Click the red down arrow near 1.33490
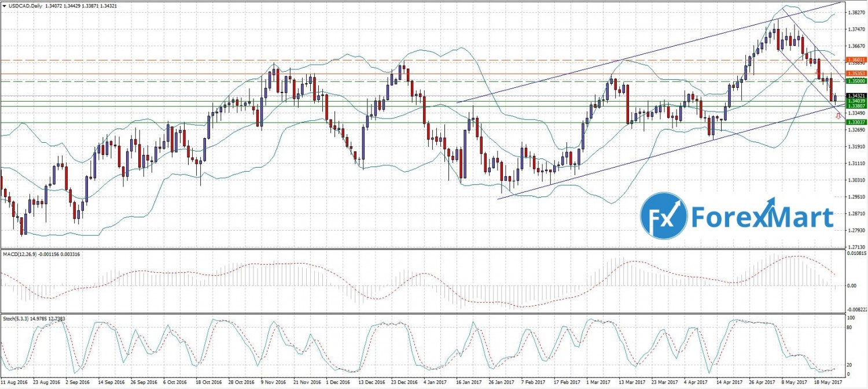This screenshot has width=868, height=389. 838,116
